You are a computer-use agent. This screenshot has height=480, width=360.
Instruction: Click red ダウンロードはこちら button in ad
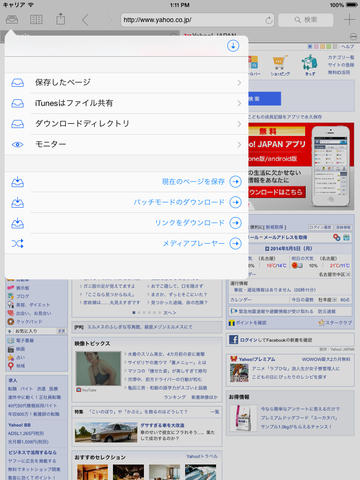click(277, 192)
